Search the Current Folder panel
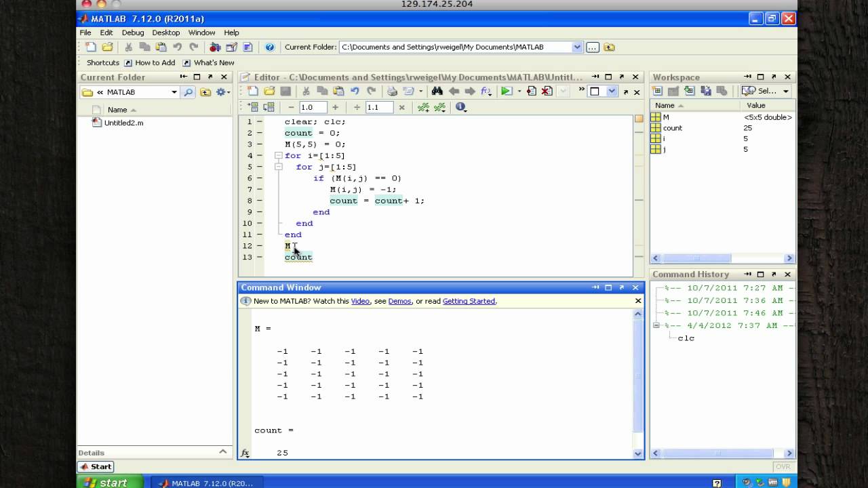The width and height of the screenshot is (868, 488). 189,92
